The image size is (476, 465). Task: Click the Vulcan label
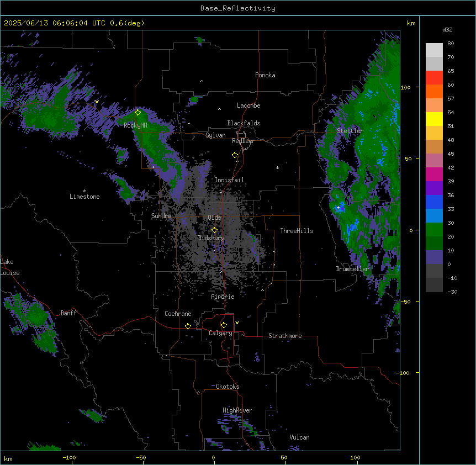300,437
